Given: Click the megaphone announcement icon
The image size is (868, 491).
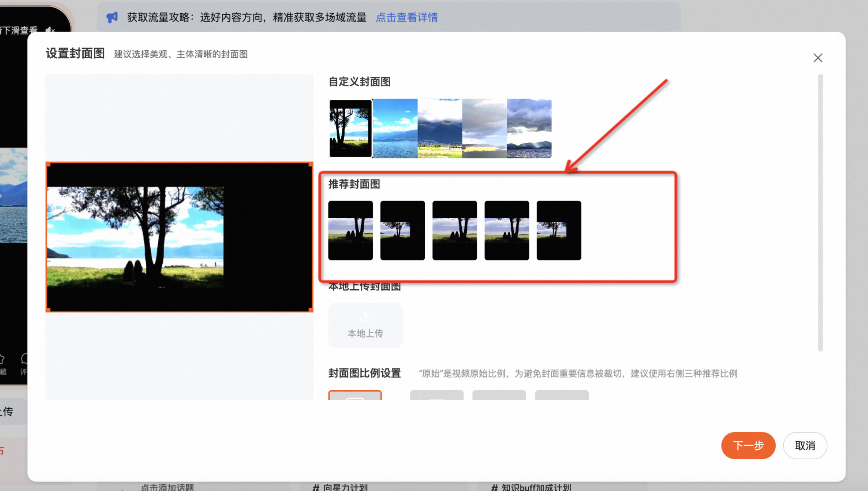Looking at the screenshot, I should point(112,17).
